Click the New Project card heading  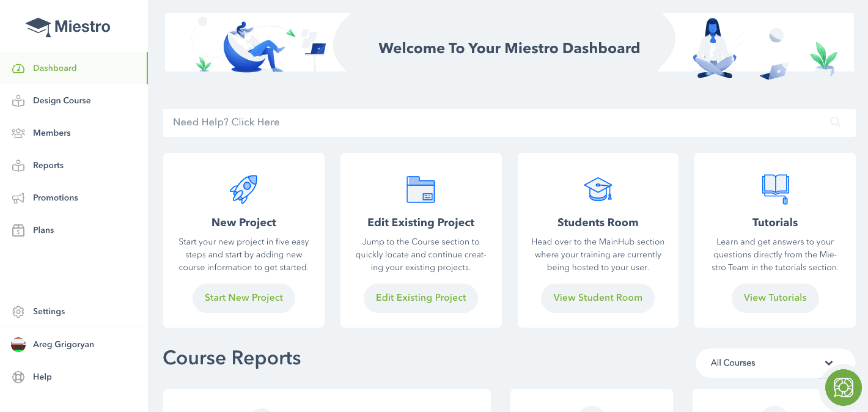point(244,223)
